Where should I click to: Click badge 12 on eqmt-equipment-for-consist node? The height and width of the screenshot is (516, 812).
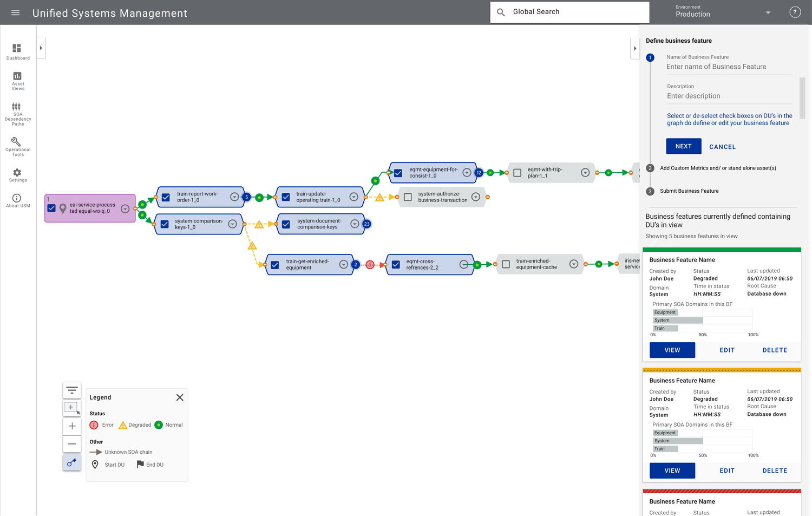pyautogui.click(x=479, y=173)
